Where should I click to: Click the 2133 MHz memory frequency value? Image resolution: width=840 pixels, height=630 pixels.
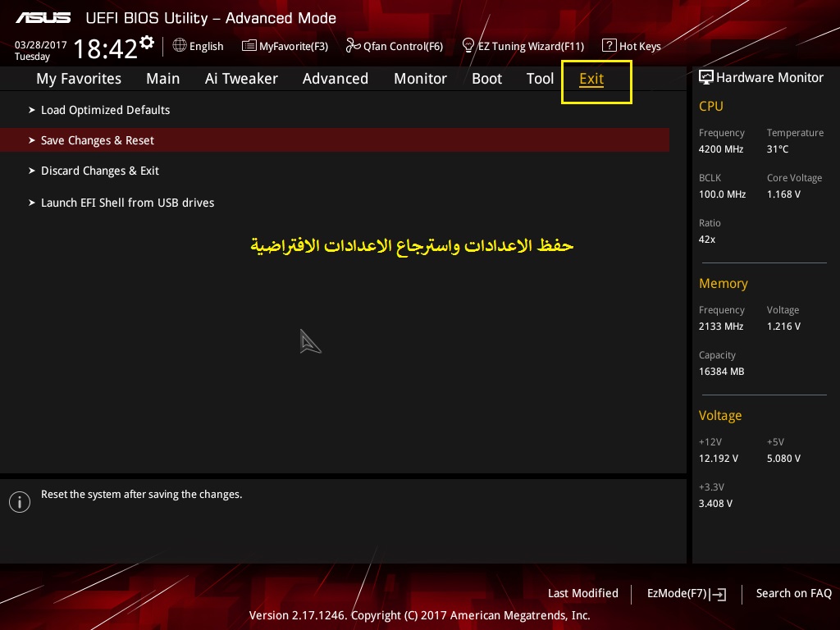point(721,326)
